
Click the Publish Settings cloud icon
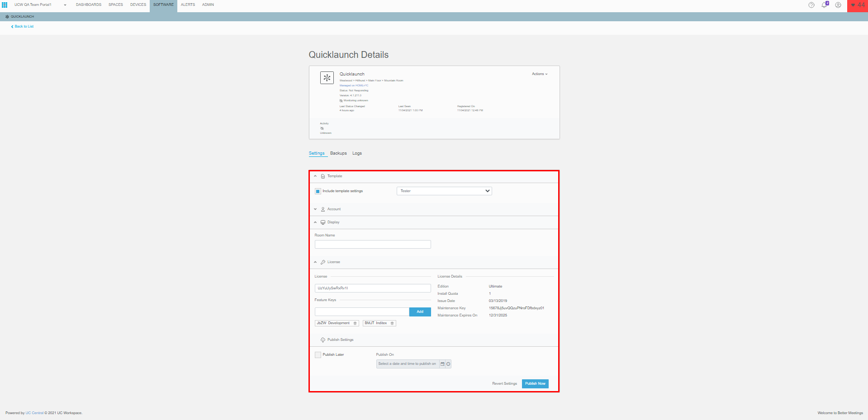pyautogui.click(x=323, y=340)
